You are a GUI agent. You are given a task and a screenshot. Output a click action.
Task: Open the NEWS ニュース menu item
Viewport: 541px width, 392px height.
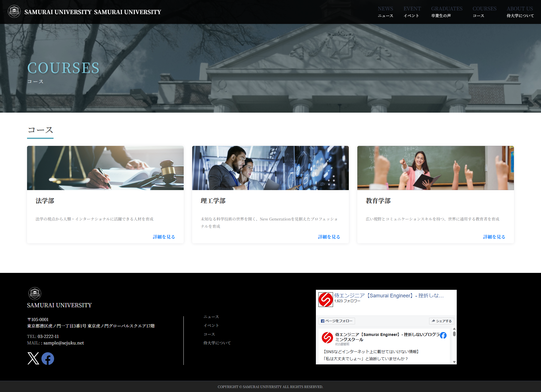[x=385, y=12]
